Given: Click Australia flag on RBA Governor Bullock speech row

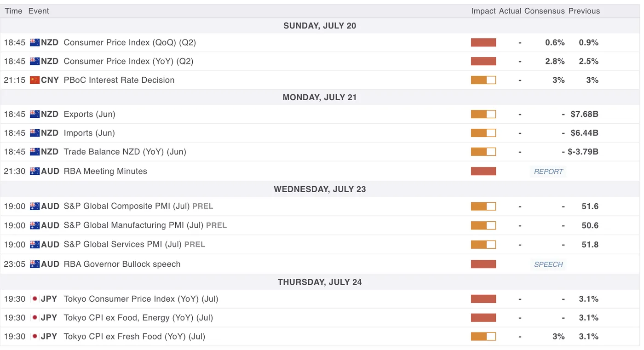Looking at the screenshot, I should pyautogui.click(x=34, y=264).
